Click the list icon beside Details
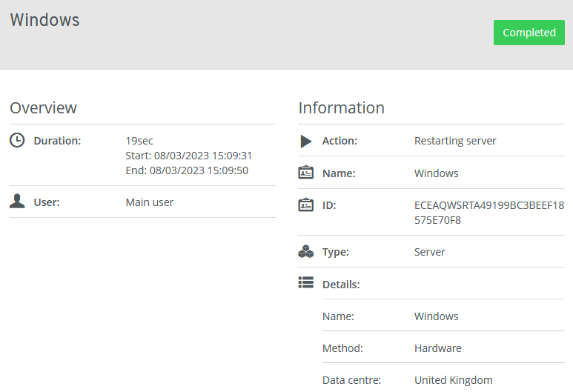This screenshot has height=392, width=573. (x=305, y=282)
